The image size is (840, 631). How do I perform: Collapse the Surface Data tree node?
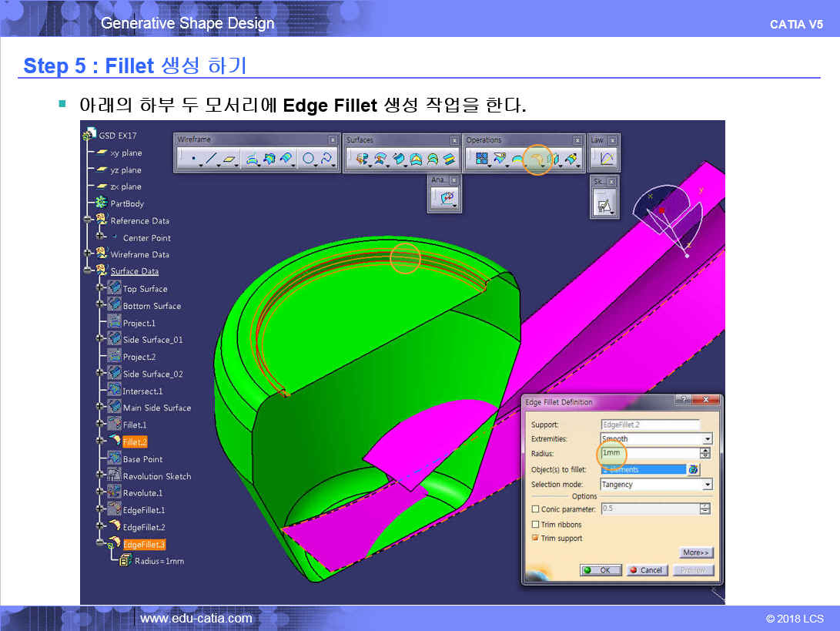pyautogui.click(x=90, y=271)
